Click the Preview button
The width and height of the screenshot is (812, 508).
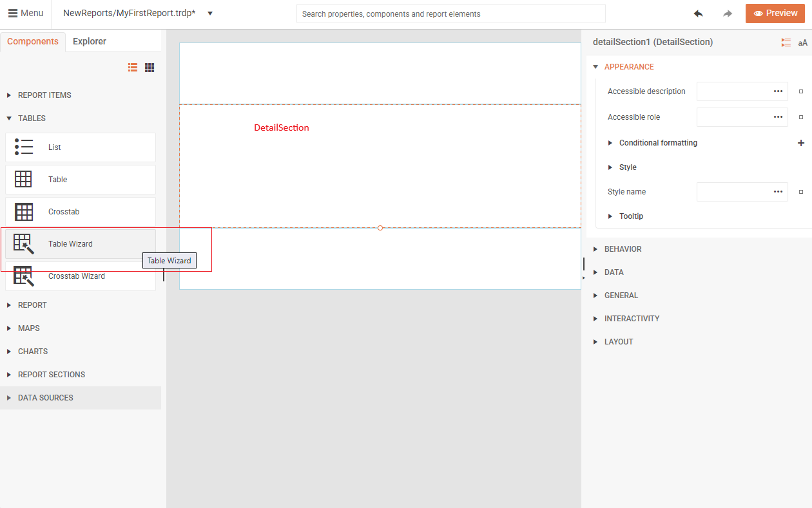(775, 14)
